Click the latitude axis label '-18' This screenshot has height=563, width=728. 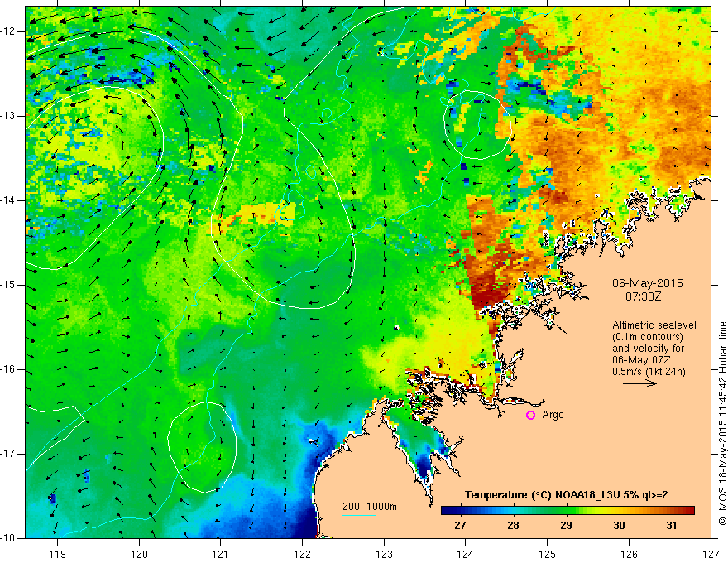tap(8, 538)
